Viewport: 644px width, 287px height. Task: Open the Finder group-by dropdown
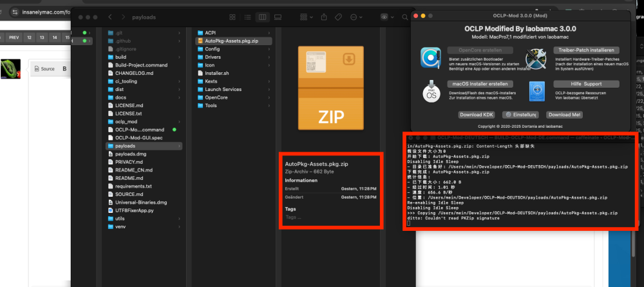tap(306, 17)
